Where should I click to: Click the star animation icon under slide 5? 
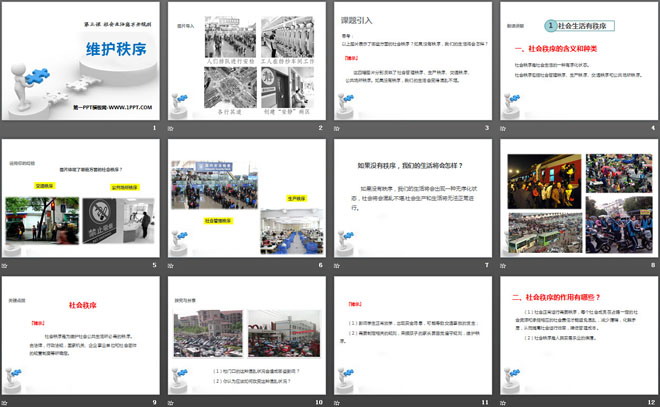(7, 265)
